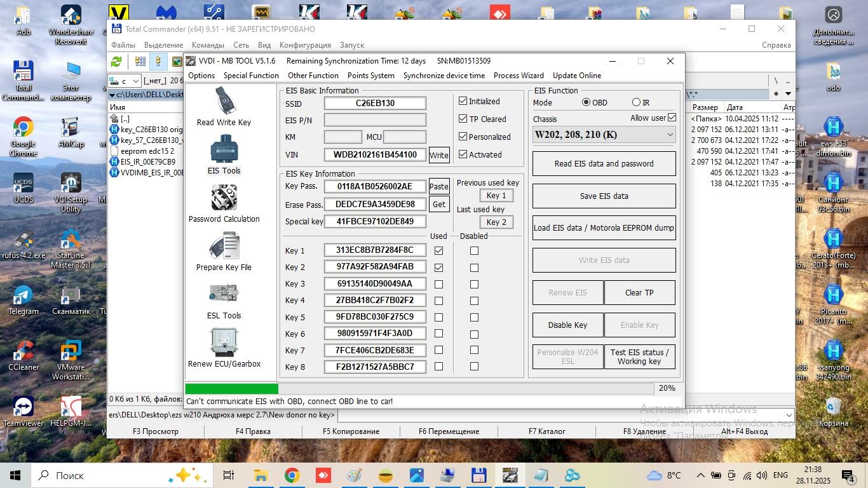Viewport: 868px width, 488px height.
Task: Click Read EIS data and password button
Action: point(604,163)
